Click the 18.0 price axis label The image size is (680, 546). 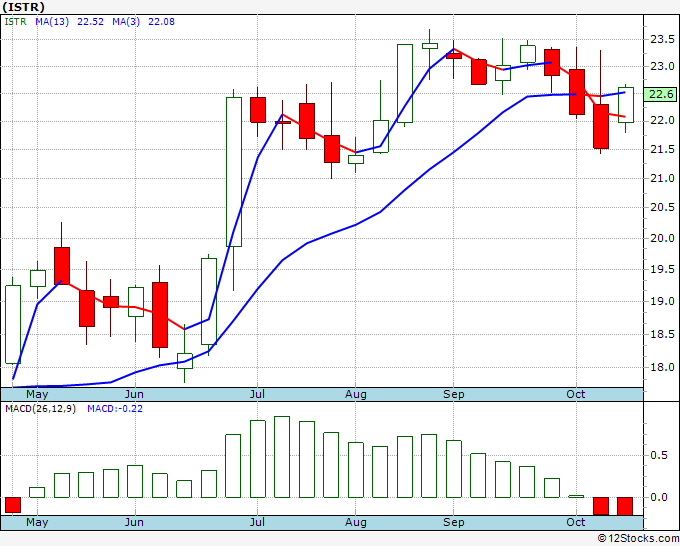click(x=662, y=367)
